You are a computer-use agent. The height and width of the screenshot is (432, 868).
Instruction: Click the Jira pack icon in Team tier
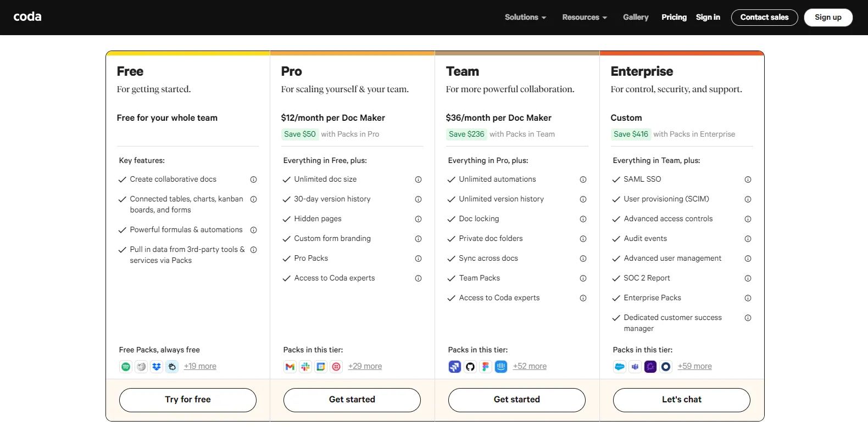tap(455, 367)
